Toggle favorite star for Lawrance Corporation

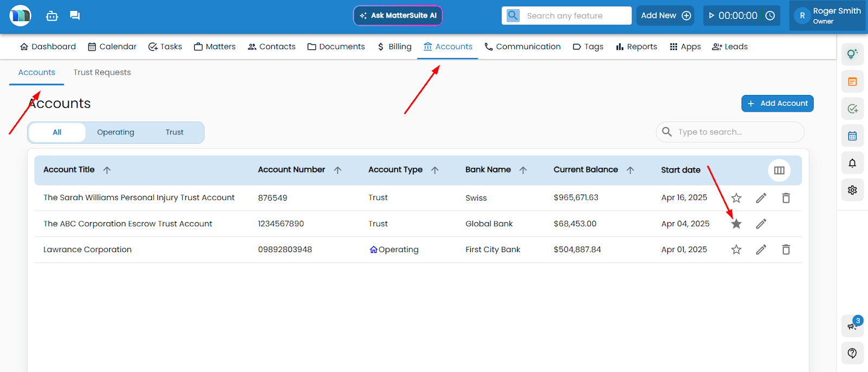pos(736,249)
